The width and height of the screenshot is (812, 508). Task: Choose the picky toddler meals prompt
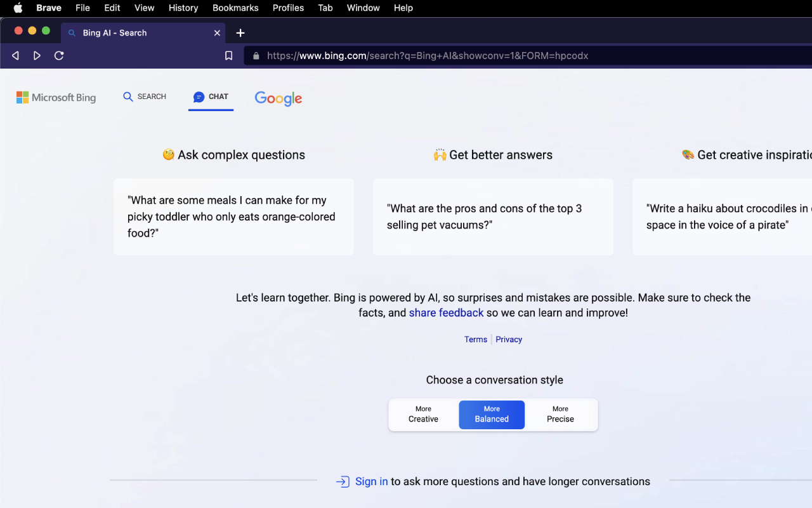tap(233, 217)
